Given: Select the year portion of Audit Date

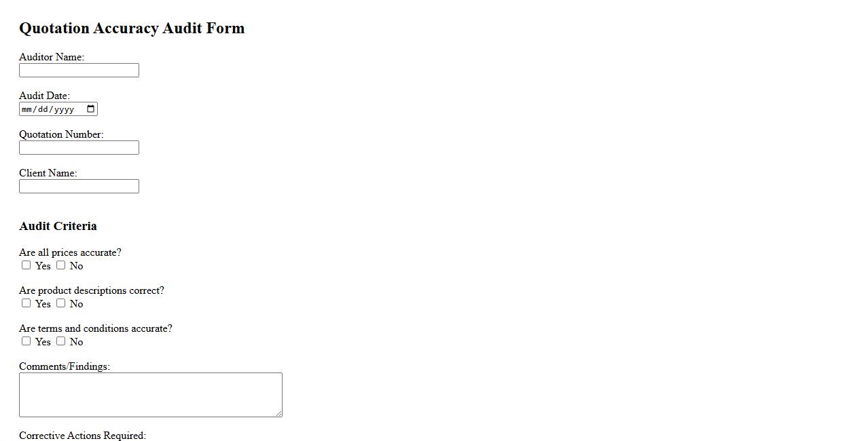Looking at the screenshot, I should click(64, 109).
